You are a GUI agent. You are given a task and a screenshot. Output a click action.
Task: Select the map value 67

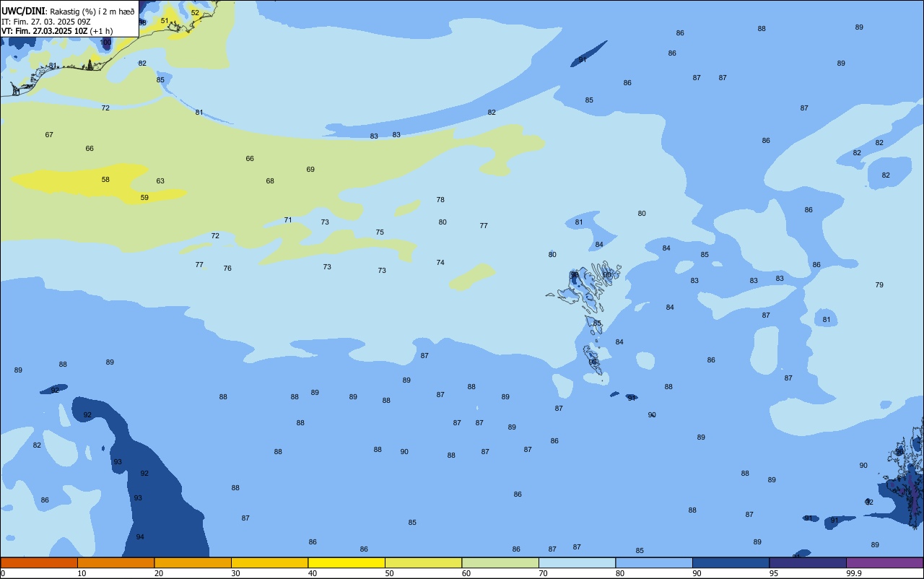coord(49,135)
